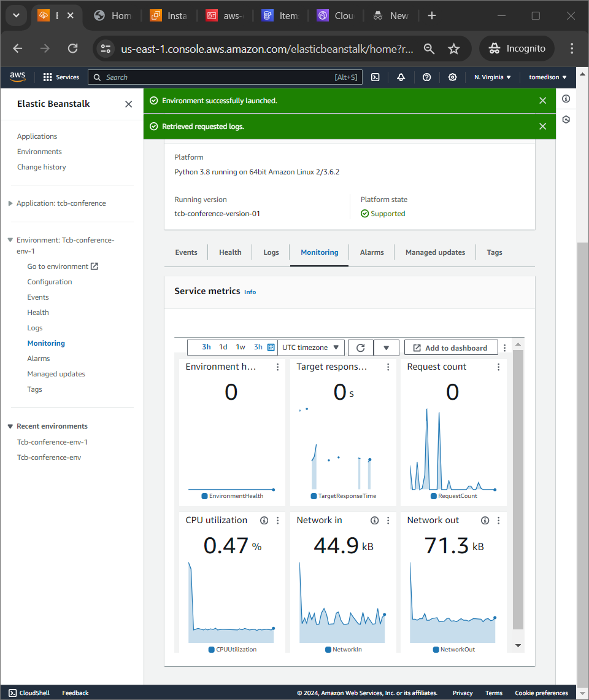Open Configuration in side navigation

(x=50, y=282)
